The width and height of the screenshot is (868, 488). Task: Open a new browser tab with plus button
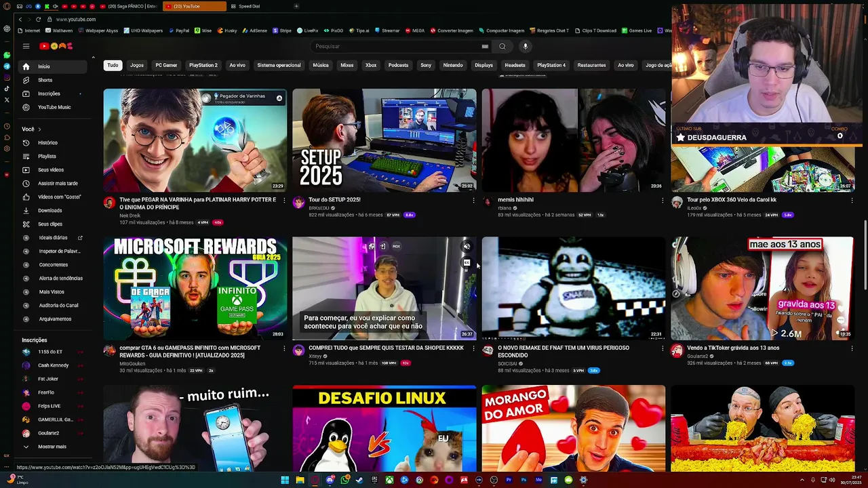pos(296,6)
